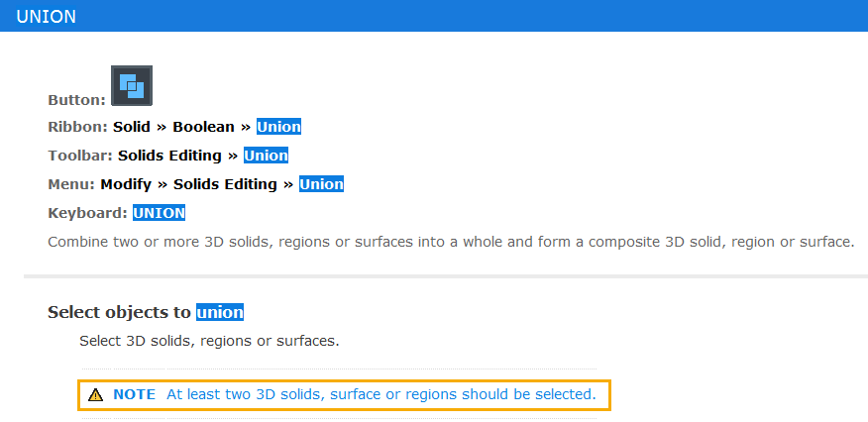
Task: Click Solids Editing in Toolbar path
Action: (x=170, y=156)
